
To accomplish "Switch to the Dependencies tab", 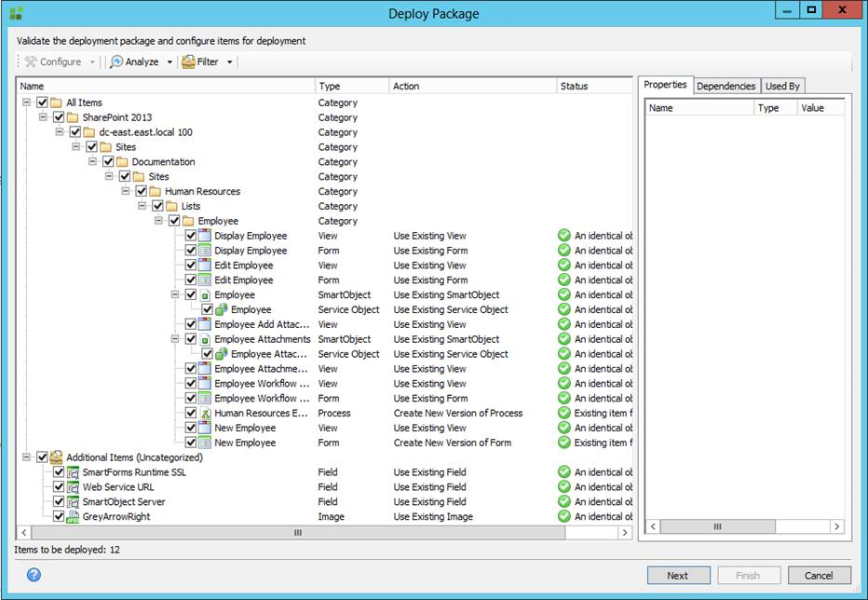I will pyautogui.click(x=726, y=86).
